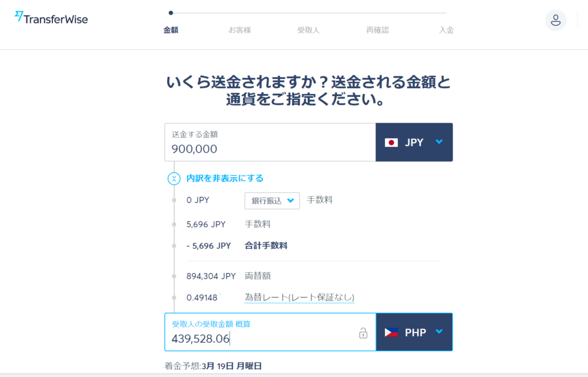Select the 入金 step tab

[446, 30]
